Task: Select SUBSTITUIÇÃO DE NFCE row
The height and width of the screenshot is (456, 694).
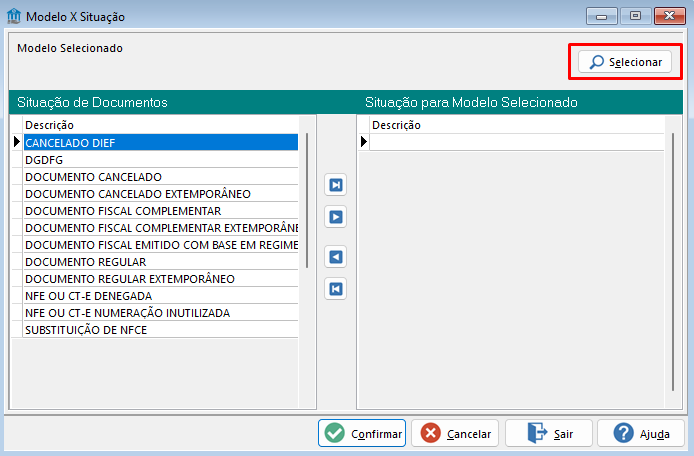Action: (x=161, y=330)
